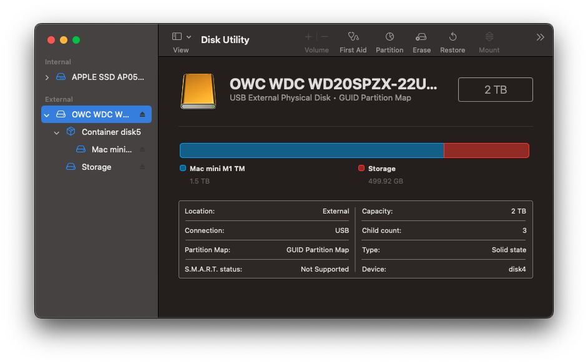Screen dimensions: 588x364
Task: Eject the Mac mini volume in sidebar
Action: (142, 149)
